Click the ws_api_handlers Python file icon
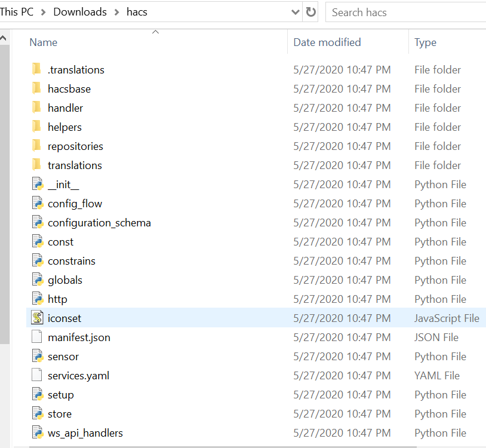Screen dimensions: 486x448 [x=38, y=432]
